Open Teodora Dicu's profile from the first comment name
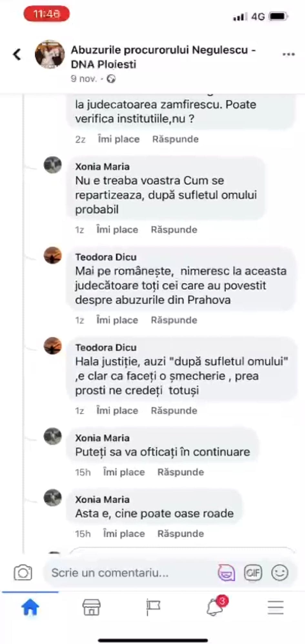The height and width of the screenshot is (644, 305). click(106, 257)
